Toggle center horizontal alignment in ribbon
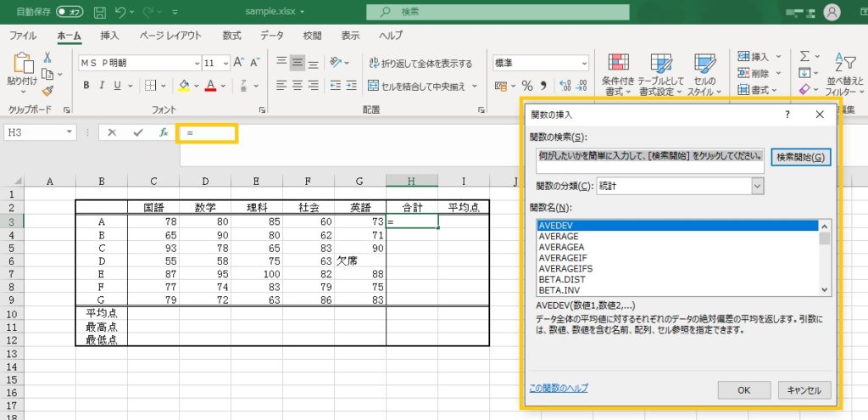 (298, 86)
